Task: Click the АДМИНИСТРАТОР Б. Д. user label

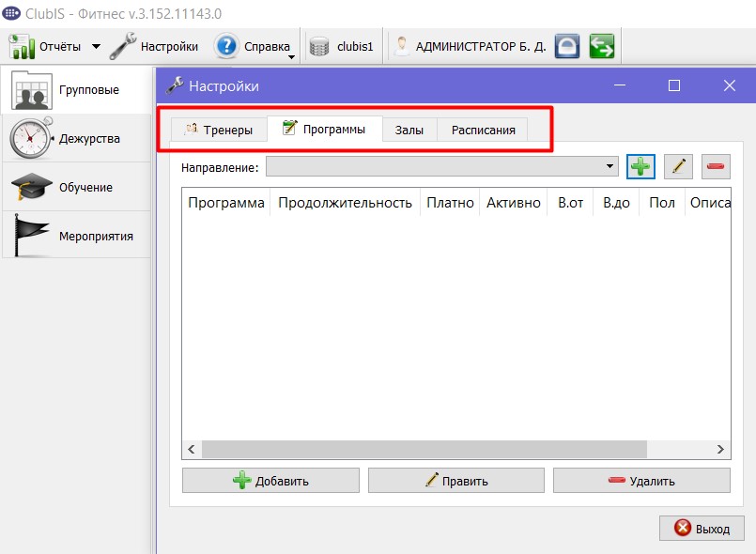Action: point(481,47)
